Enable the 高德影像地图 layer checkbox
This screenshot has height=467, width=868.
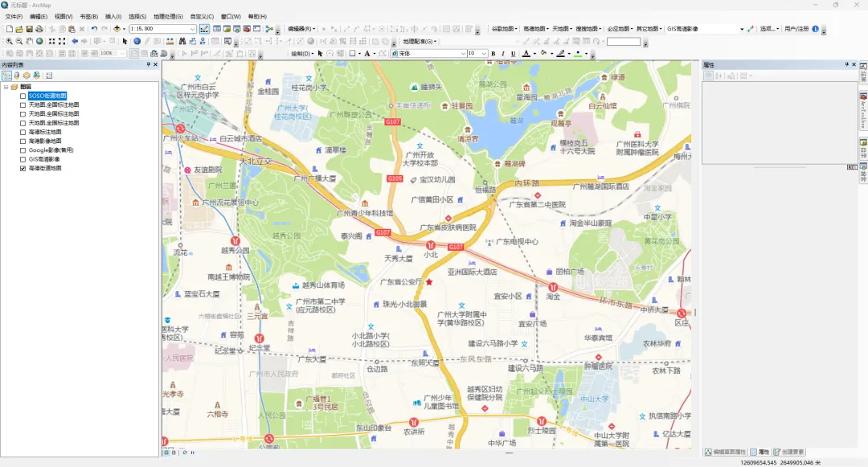(x=23, y=141)
